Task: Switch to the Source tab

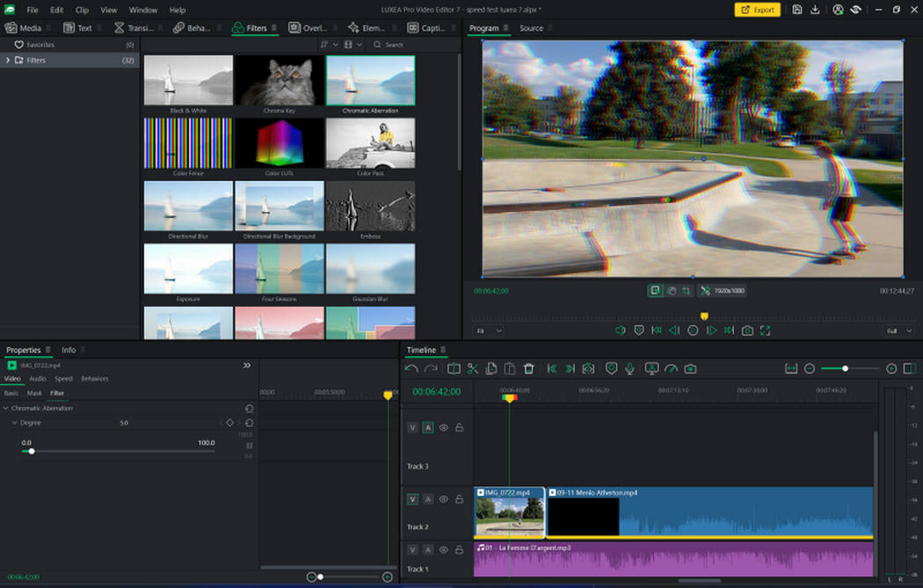Action: pyautogui.click(x=532, y=28)
